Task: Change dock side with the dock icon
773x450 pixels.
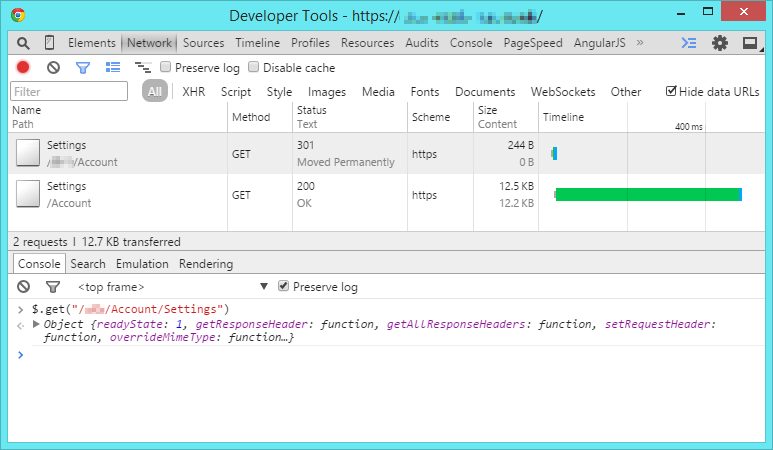Action: point(751,43)
